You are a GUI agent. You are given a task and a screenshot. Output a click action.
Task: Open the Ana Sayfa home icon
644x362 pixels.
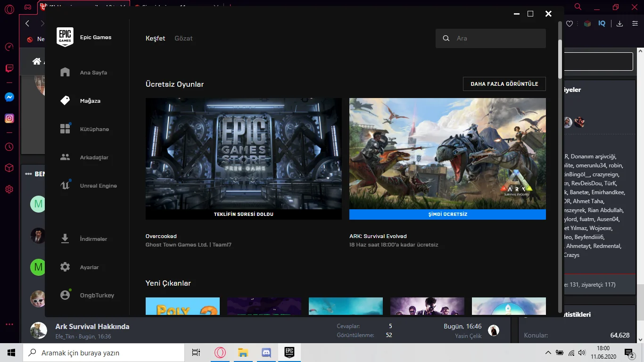pos(65,72)
